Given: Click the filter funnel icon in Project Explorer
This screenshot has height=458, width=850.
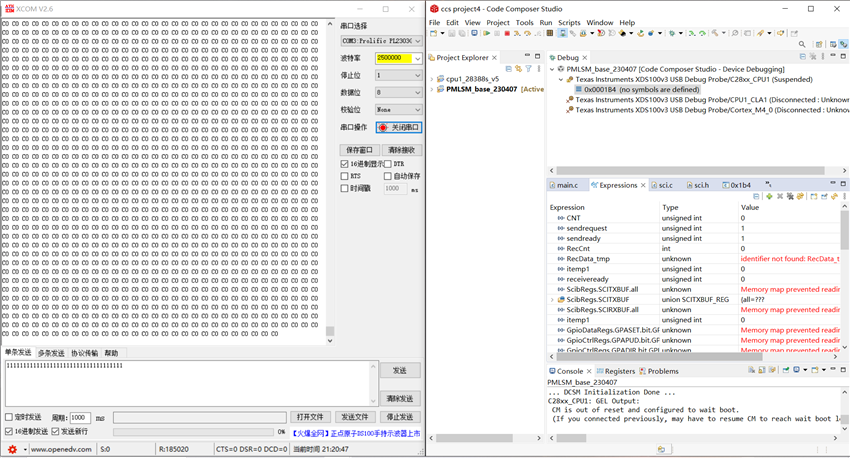Looking at the screenshot, I should [x=529, y=69].
